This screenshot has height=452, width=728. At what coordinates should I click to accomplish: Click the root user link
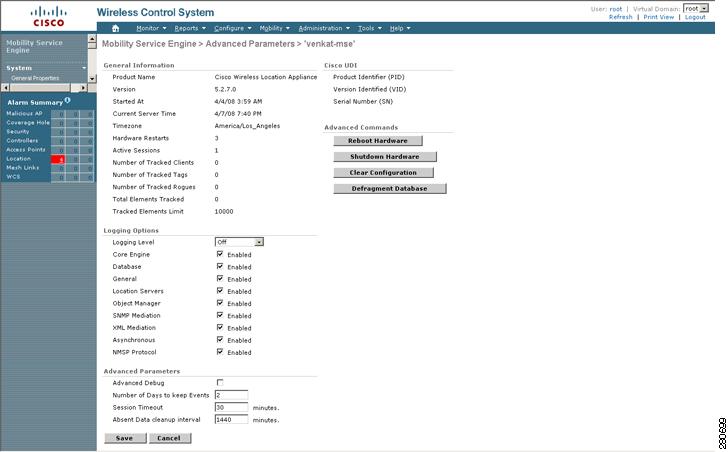tap(616, 9)
